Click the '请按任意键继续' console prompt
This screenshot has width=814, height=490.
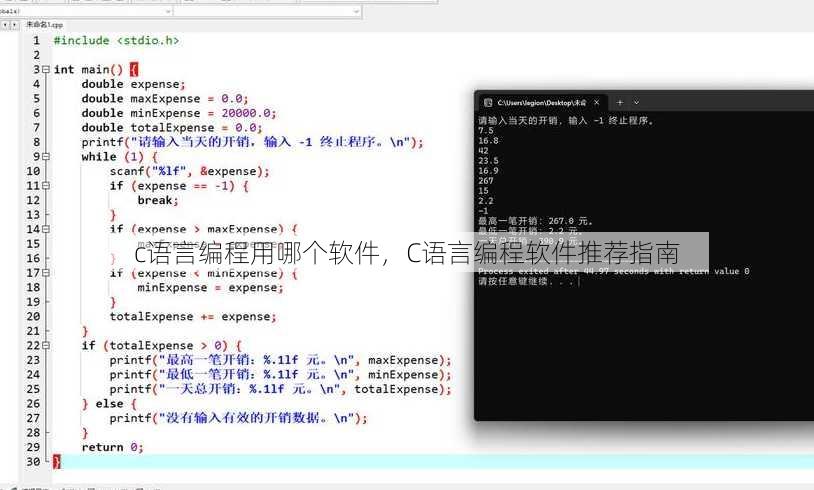point(525,281)
